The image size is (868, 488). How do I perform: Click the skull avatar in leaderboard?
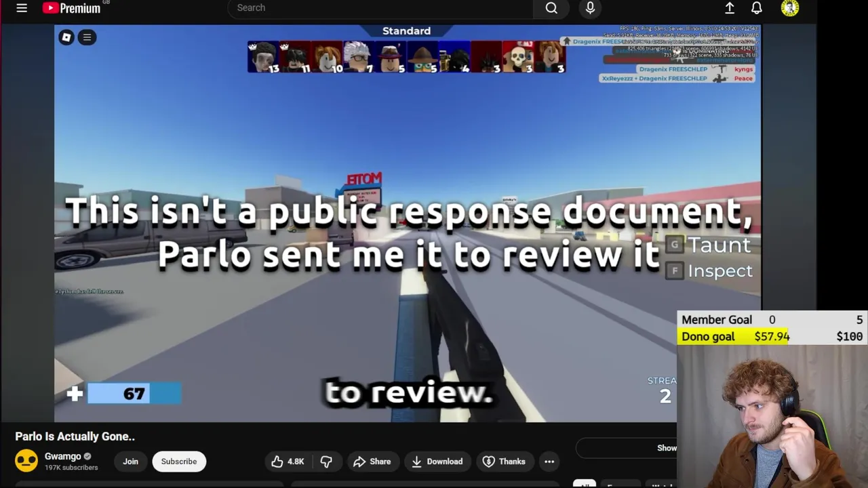(x=518, y=57)
